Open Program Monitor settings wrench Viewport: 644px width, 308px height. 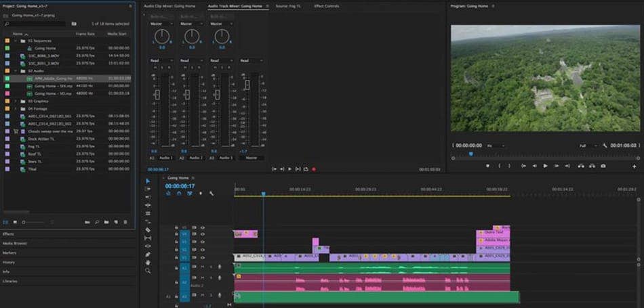605,146
